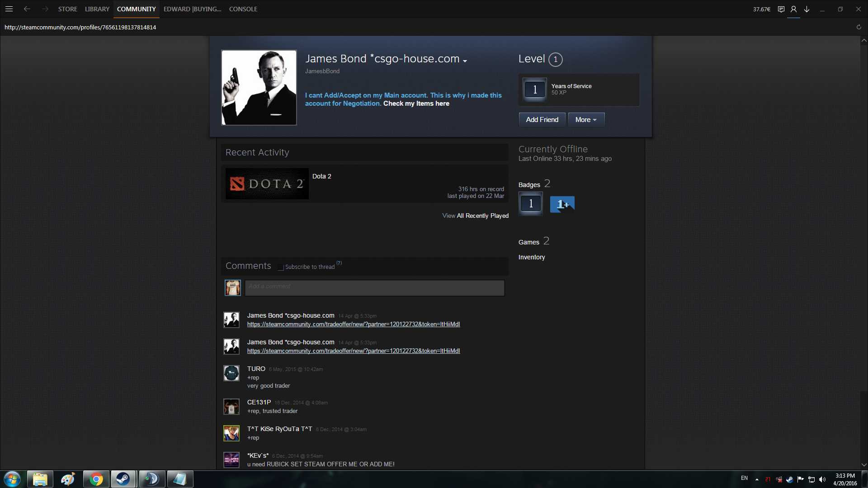Click the Years of Service badge icon

pyautogui.click(x=535, y=89)
